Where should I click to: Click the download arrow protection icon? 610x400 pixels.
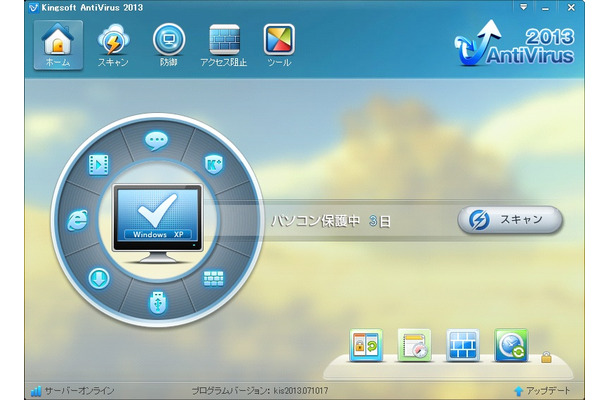click(x=99, y=278)
